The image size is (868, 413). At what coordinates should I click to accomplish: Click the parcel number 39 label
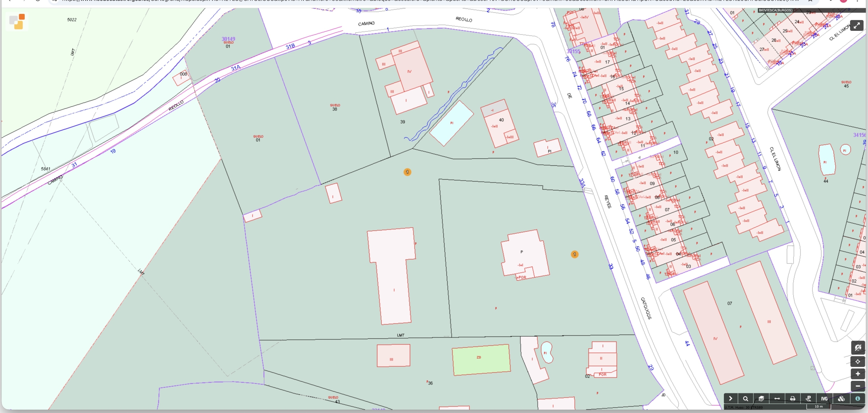click(x=402, y=122)
